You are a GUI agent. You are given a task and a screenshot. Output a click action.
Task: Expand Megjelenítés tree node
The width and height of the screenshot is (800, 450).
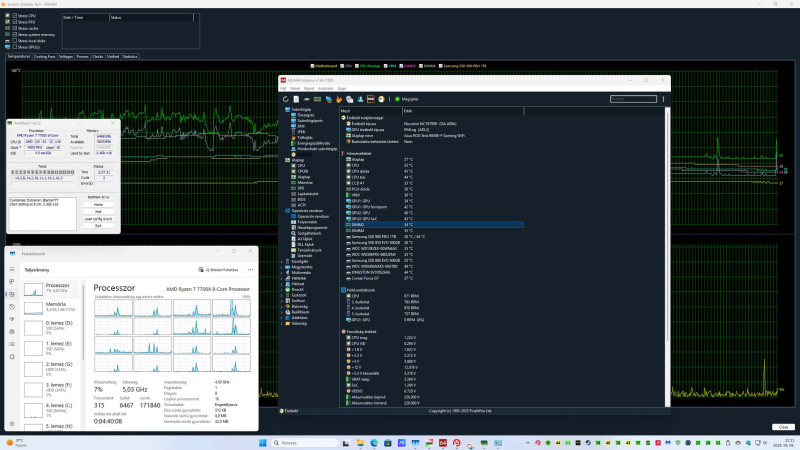[x=282, y=267]
